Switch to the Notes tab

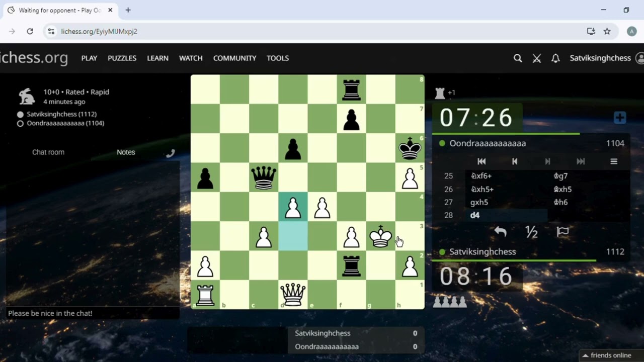(126, 152)
